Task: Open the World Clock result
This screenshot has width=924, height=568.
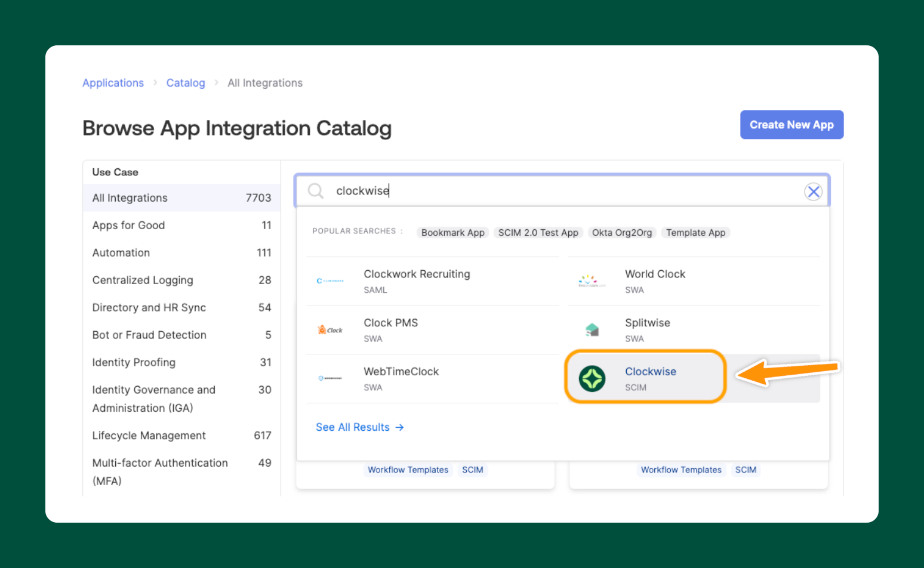Action: pos(694,281)
